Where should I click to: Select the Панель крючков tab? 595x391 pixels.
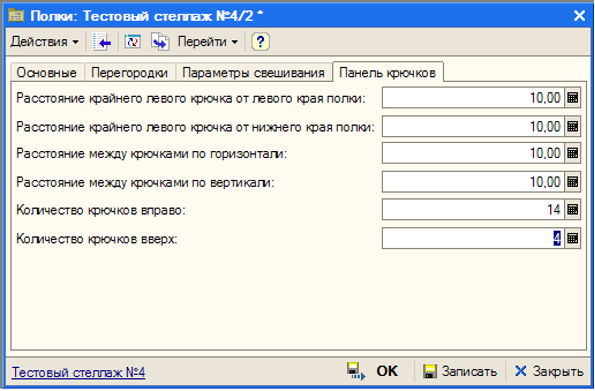387,72
